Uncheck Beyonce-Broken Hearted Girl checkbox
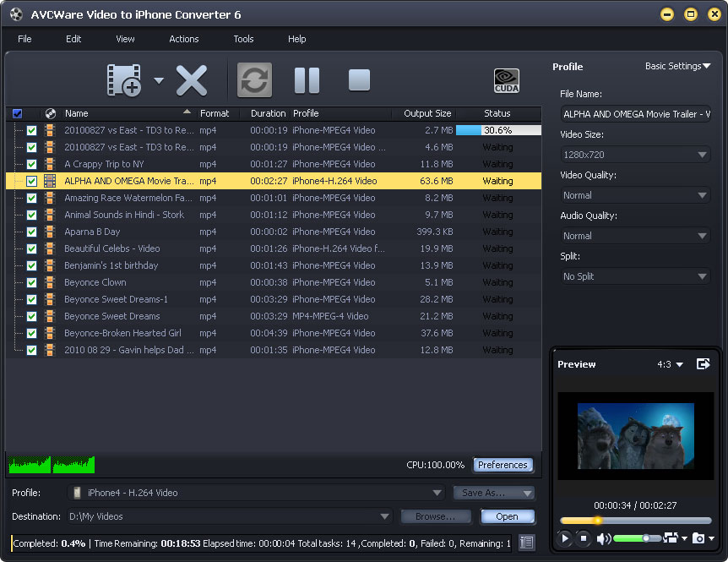 tap(31, 333)
